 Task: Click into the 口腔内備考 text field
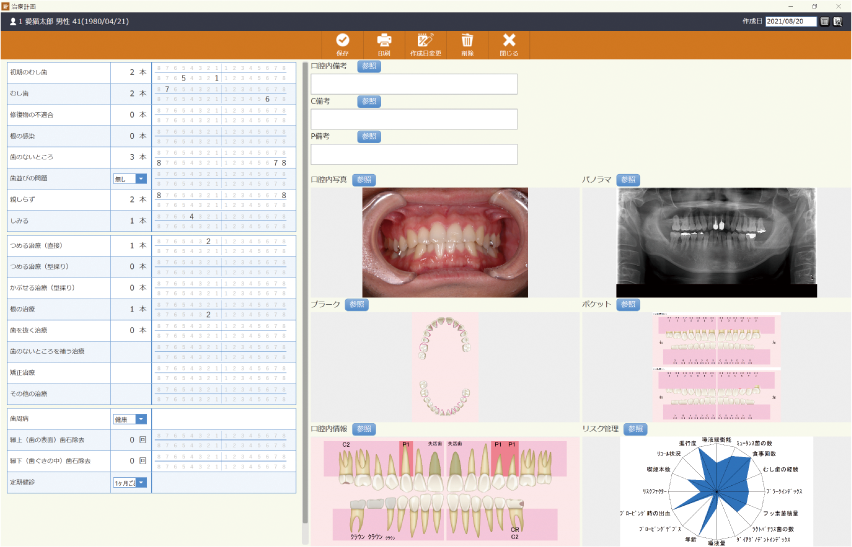pyautogui.click(x=414, y=84)
